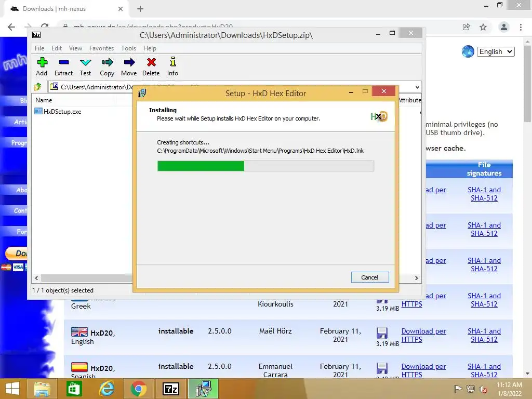Screen dimensions: 532x399
Task: Click Download per HTTPS for HxD20 English
Action: tap(423, 335)
